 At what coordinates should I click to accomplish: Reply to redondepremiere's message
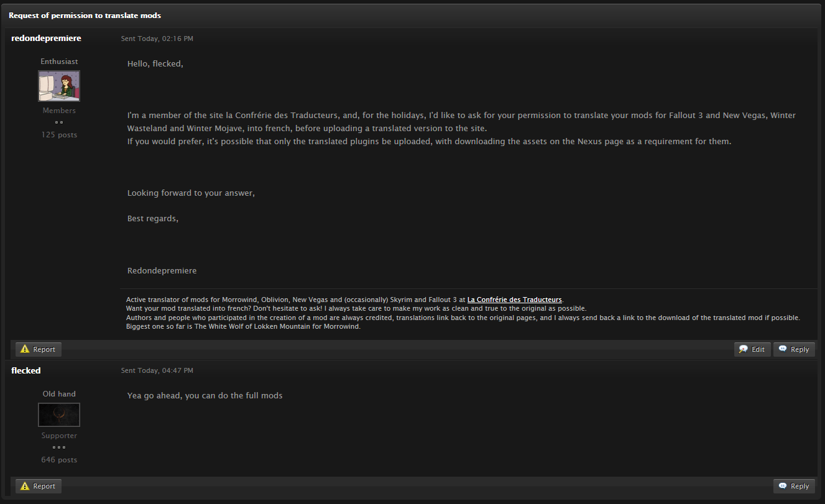coord(794,349)
